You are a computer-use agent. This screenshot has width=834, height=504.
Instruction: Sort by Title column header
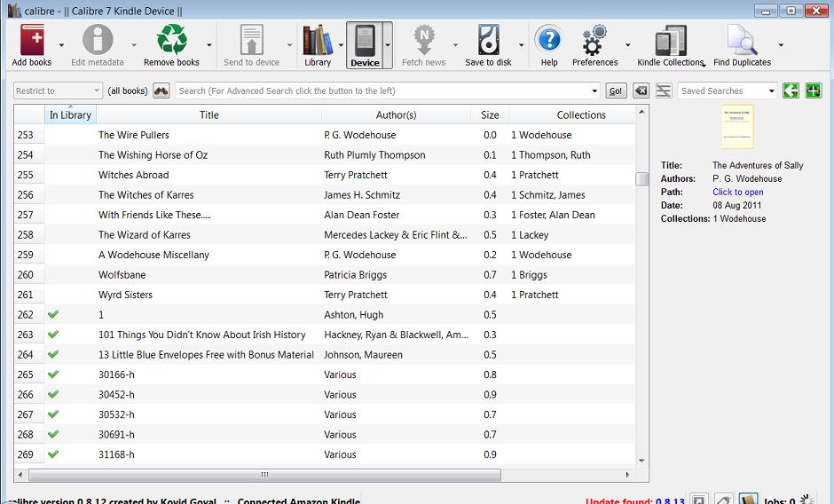pos(209,115)
